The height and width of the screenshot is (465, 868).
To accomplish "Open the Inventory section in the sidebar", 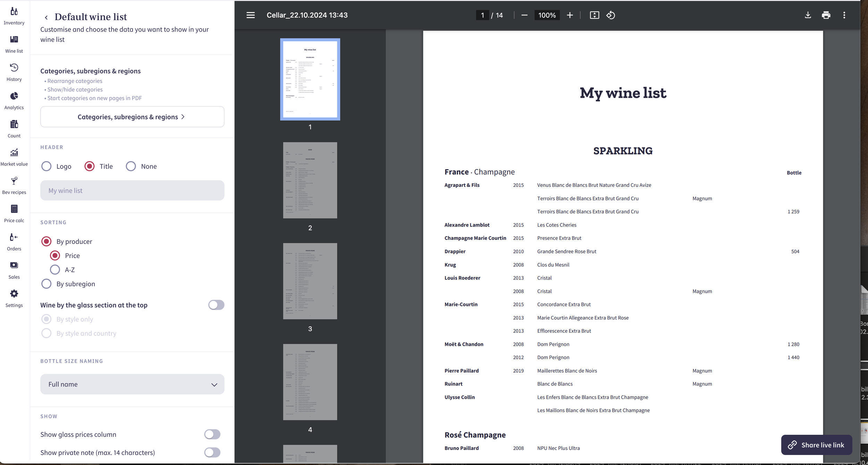I will [x=14, y=16].
